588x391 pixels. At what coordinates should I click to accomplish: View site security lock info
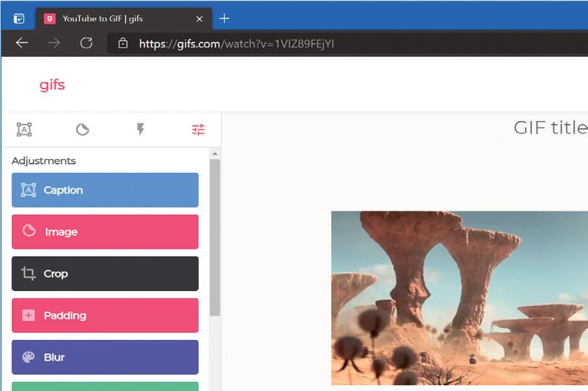[x=123, y=43]
